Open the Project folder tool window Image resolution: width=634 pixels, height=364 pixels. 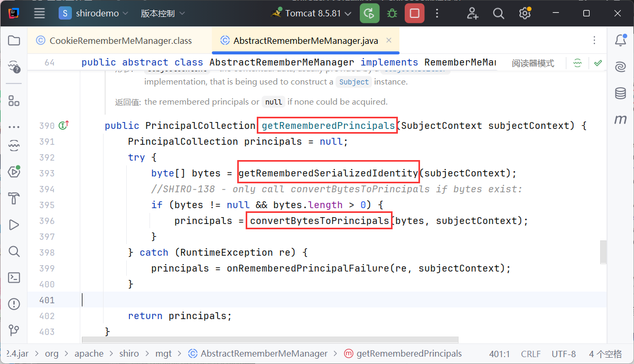[14, 41]
